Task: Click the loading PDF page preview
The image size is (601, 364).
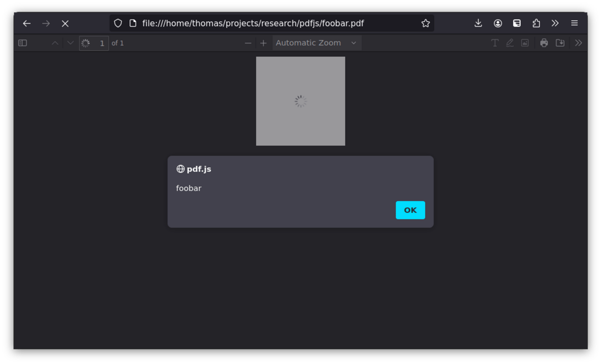Action: pos(300,101)
